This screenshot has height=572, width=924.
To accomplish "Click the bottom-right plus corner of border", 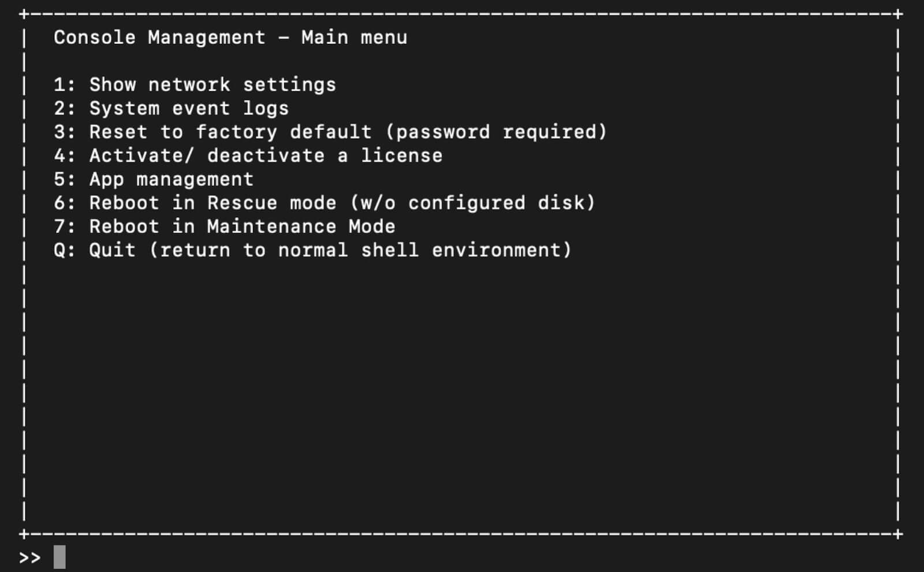I will pos(898,534).
